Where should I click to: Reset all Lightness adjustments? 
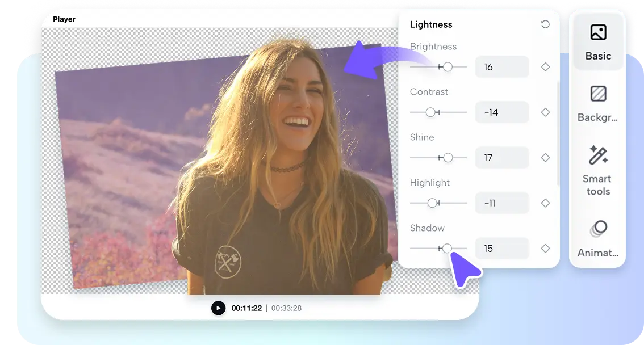click(x=545, y=24)
